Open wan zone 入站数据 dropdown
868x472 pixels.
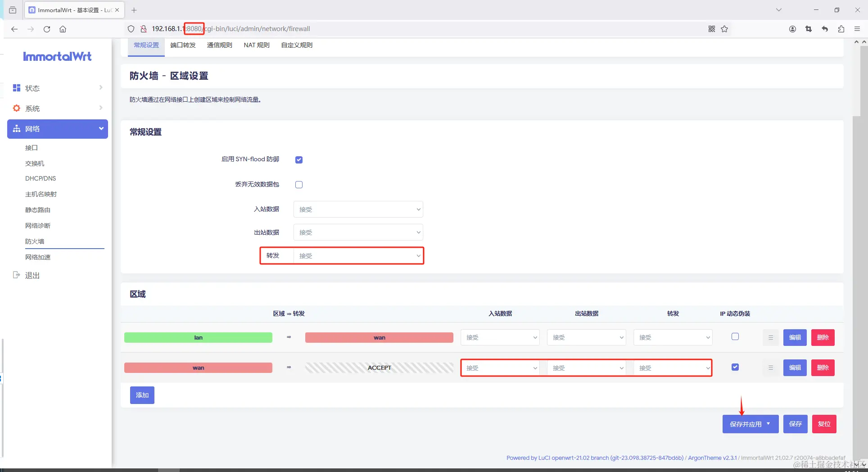tap(500, 368)
